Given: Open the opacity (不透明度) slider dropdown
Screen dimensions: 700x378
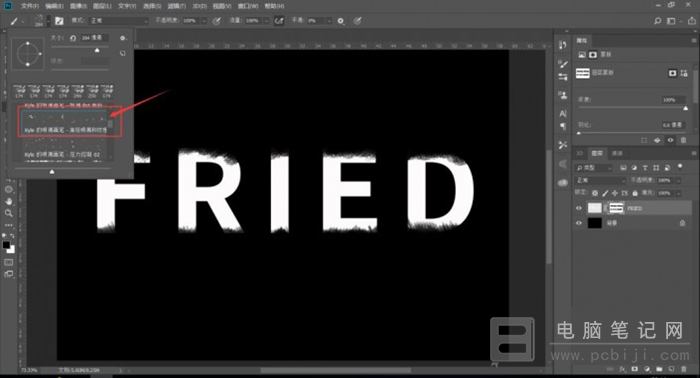Looking at the screenshot, I should pyautogui.click(x=204, y=21).
